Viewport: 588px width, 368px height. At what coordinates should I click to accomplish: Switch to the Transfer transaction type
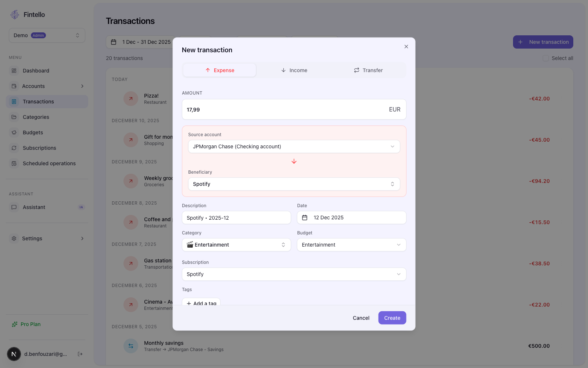[368, 70]
